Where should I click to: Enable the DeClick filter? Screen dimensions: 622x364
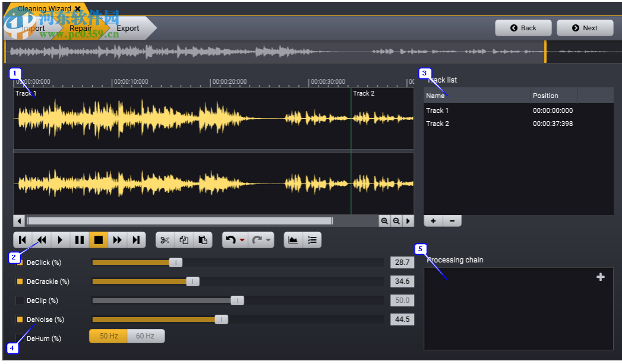click(x=20, y=262)
